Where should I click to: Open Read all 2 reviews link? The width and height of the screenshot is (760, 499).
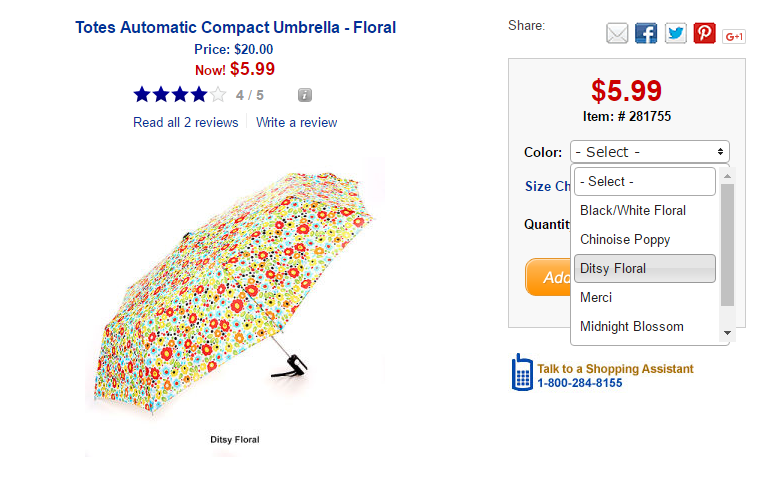186,122
